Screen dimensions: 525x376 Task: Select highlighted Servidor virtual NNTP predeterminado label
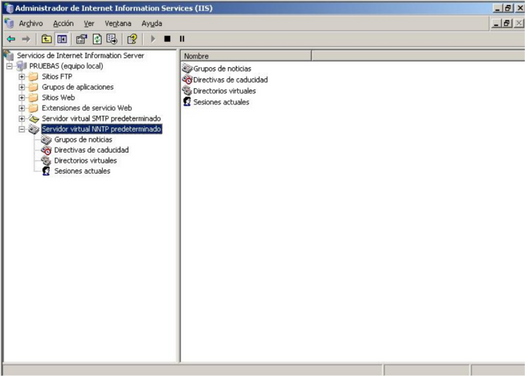point(102,129)
